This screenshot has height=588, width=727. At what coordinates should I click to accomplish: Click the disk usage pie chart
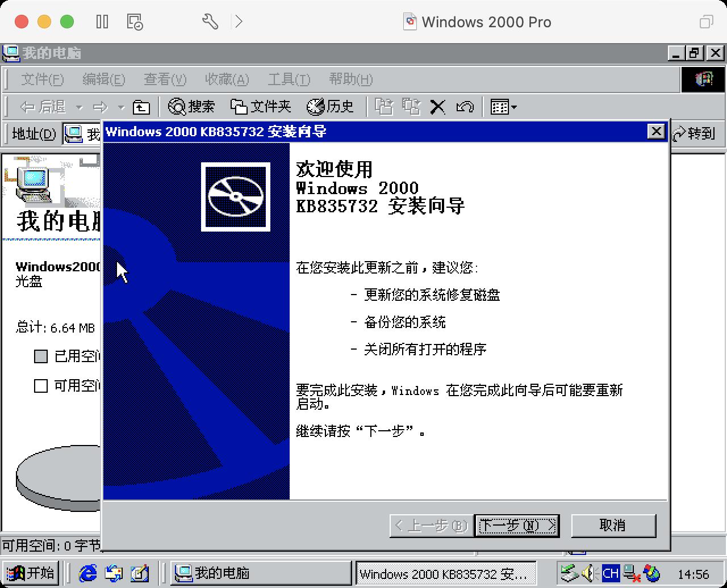point(59,478)
